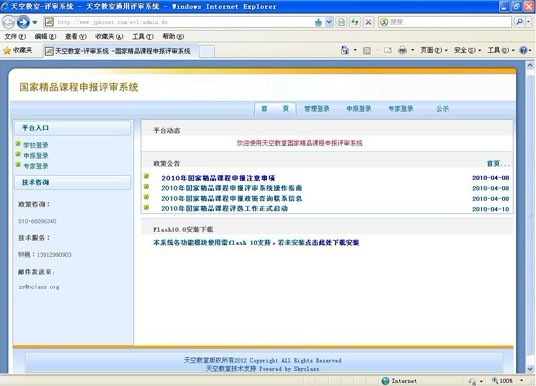Click the phone number 010-66096340
536x386 pixels.
(x=37, y=221)
